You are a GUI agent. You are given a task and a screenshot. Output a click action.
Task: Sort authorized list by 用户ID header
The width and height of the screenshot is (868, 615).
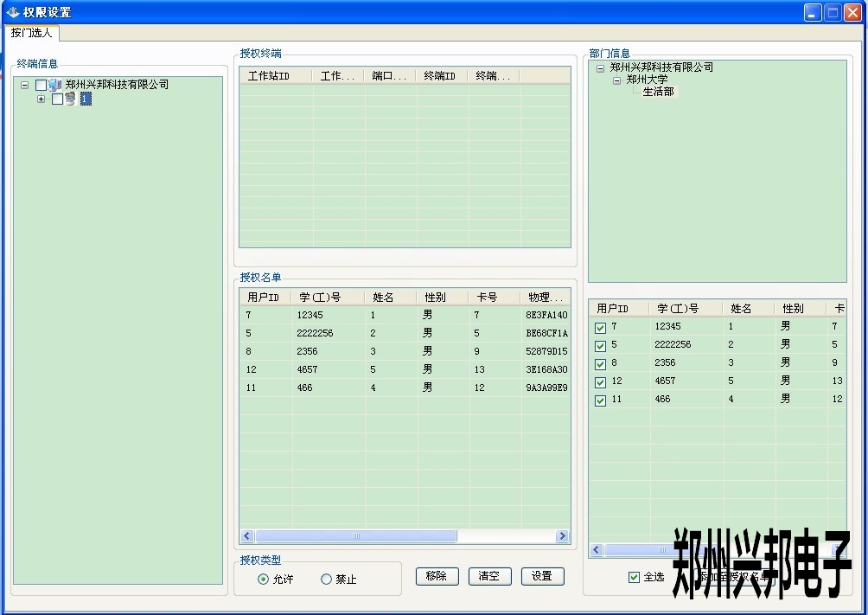point(265,298)
